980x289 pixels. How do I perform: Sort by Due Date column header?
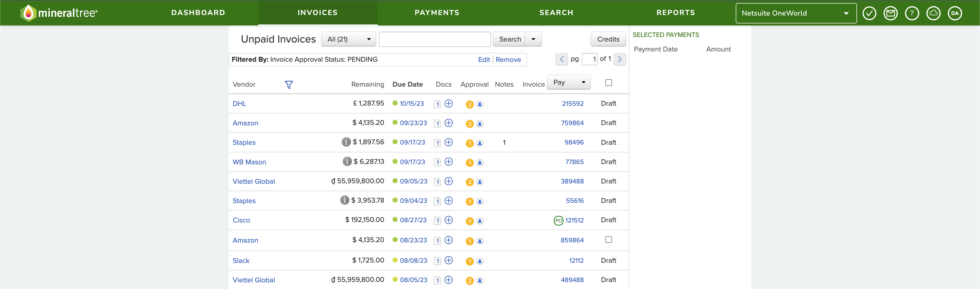408,84
